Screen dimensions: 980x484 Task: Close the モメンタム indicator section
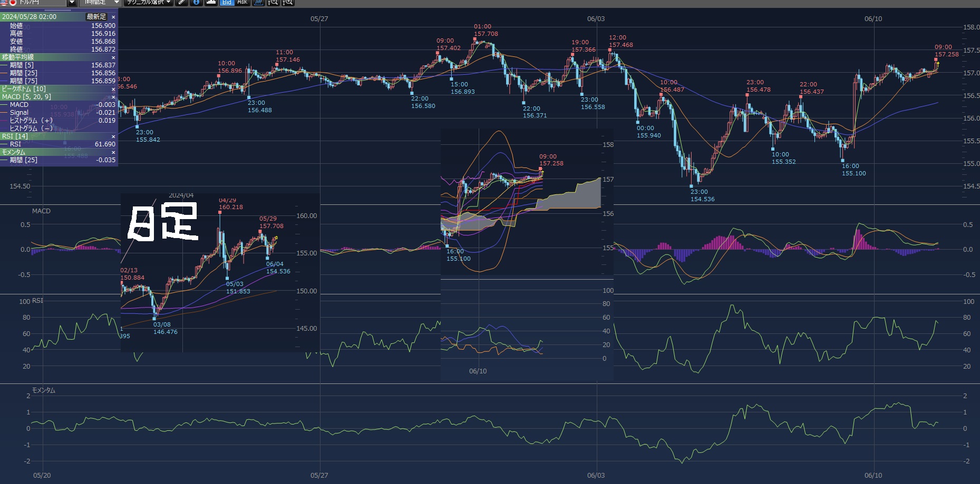pos(113,152)
